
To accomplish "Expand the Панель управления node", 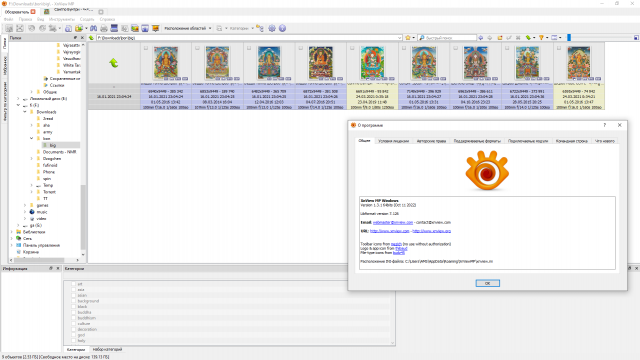I will pyautogui.click(x=11, y=245).
